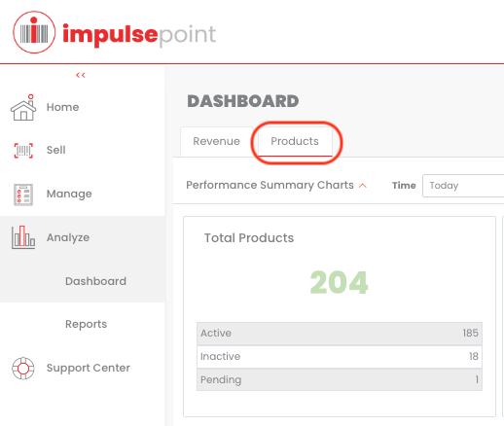Expand the Analyze menu section
Viewport: 504px width, 426px height.
coord(68,237)
